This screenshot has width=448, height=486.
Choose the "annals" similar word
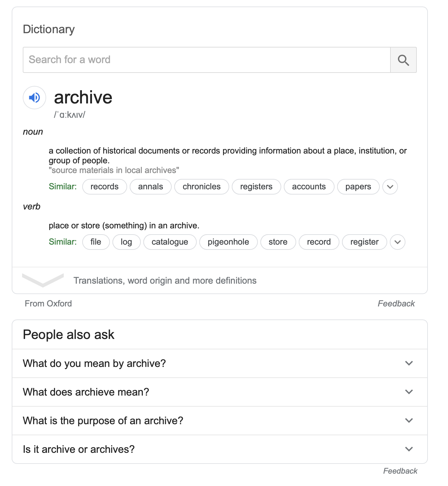(x=151, y=187)
